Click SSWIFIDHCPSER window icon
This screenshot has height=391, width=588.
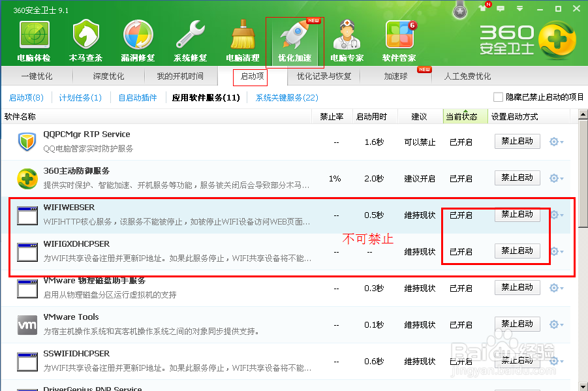(27, 362)
